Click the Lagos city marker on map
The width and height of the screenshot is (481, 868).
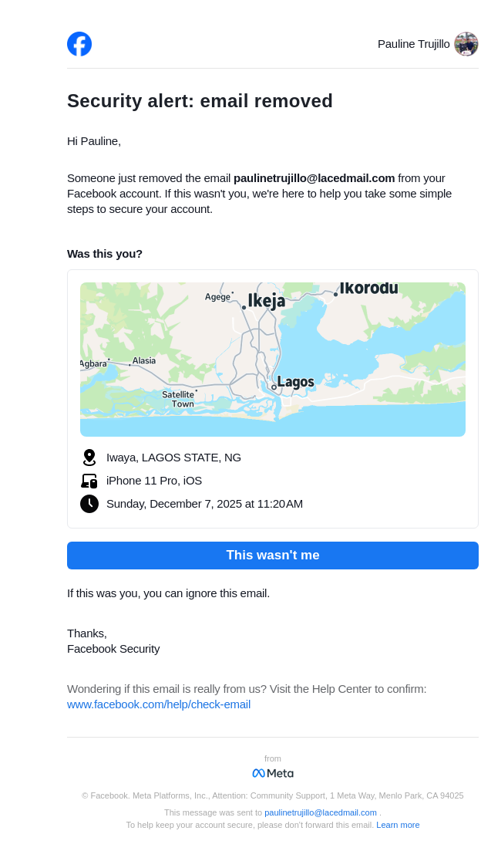click(x=274, y=387)
